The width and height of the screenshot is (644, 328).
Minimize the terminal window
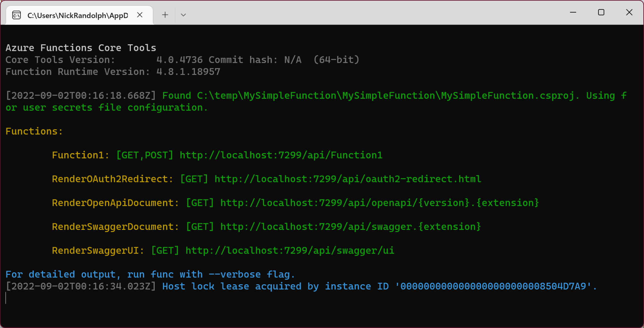(x=573, y=12)
